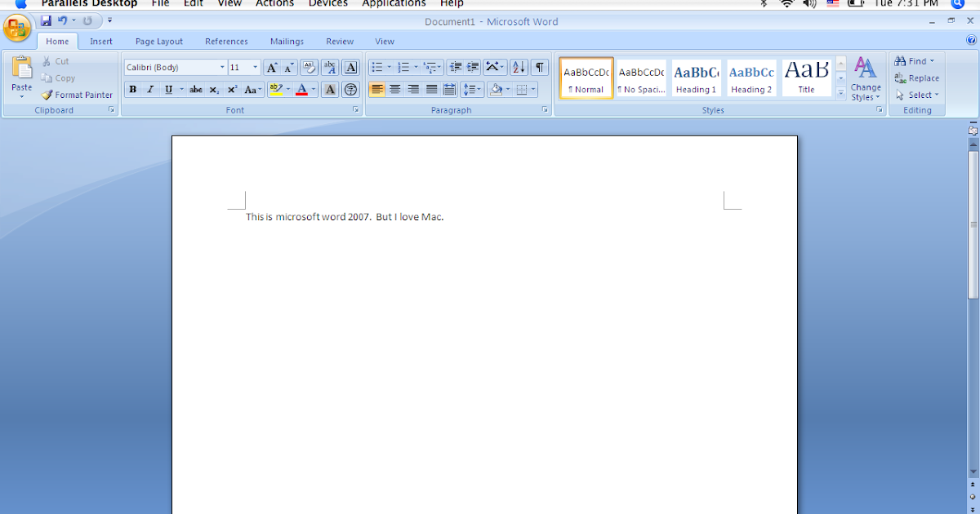
Task: Apply the Heading 1 style
Action: [x=696, y=78]
